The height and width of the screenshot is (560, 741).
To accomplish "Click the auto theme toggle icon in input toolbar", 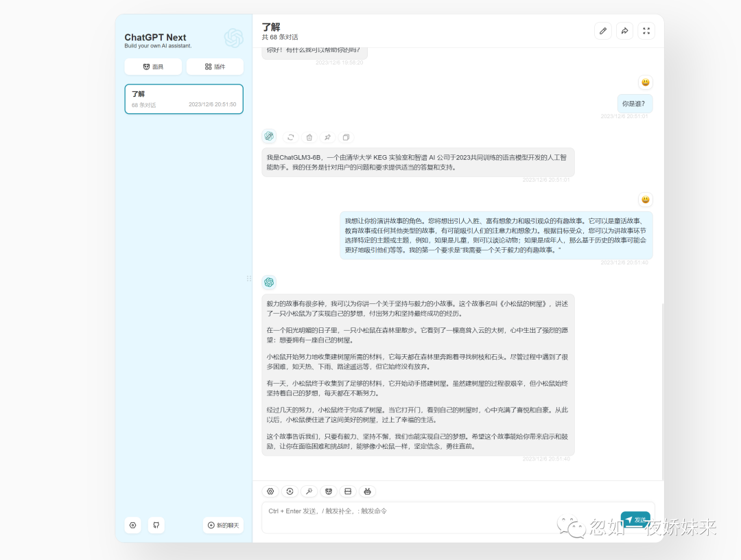I will coord(290,491).
